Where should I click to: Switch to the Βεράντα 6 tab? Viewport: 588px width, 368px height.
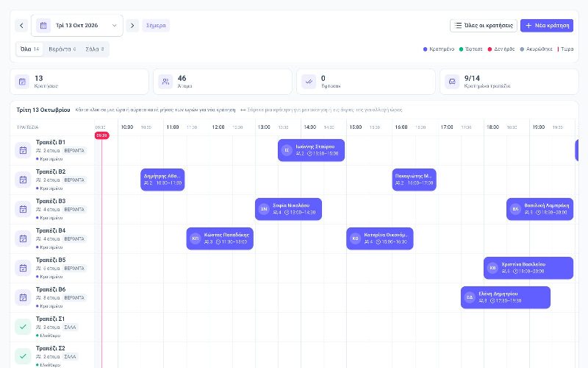62,49
